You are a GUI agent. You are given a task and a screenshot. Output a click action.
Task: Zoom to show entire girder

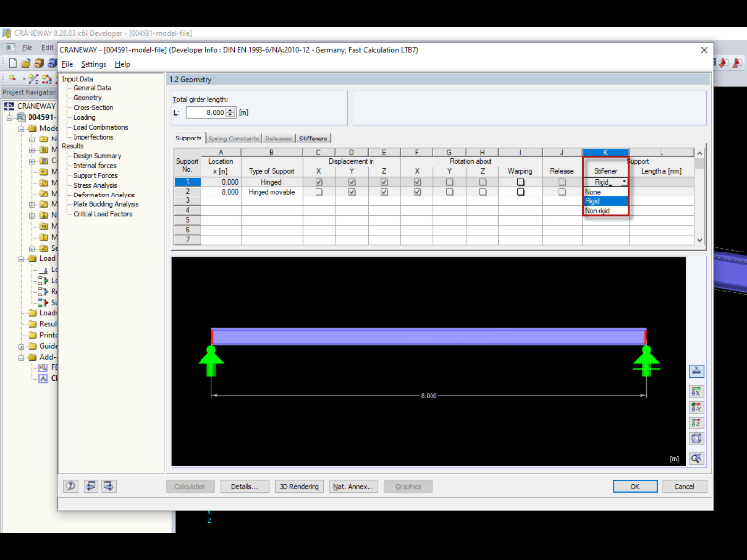[x=696, y=458]
